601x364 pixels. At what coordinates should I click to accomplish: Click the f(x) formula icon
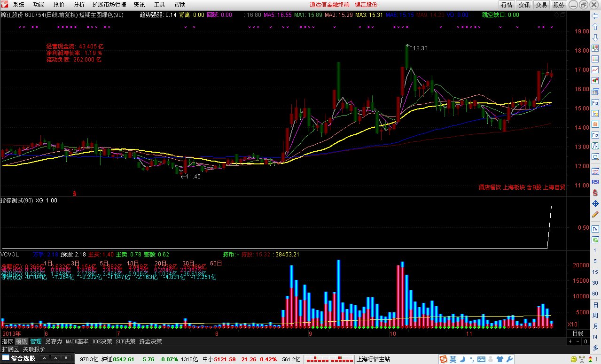pos(595,146)
